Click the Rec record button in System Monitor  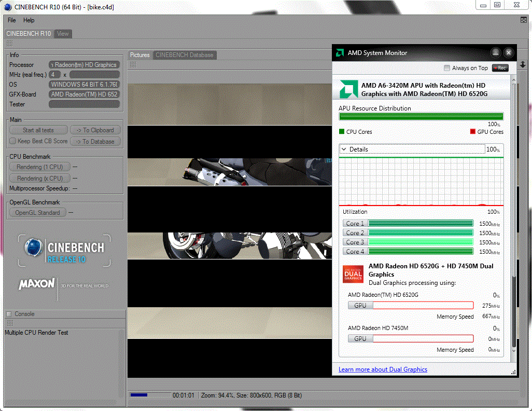point(500,68)
